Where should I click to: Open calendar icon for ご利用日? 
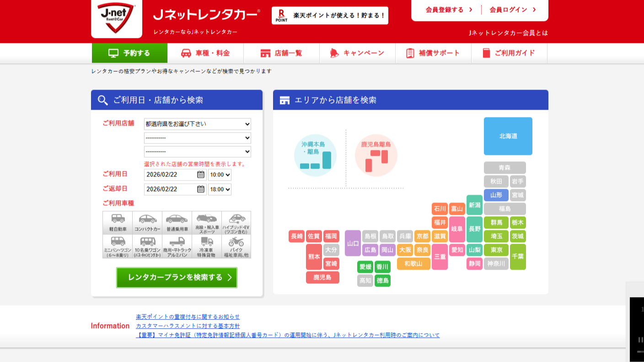click(201, 175)
